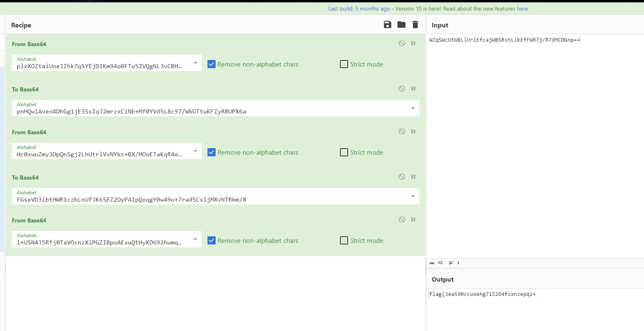This screenshot has width=644, height=331.
Task: Disable the last From Base64 operation
Action: coord(402,220)
